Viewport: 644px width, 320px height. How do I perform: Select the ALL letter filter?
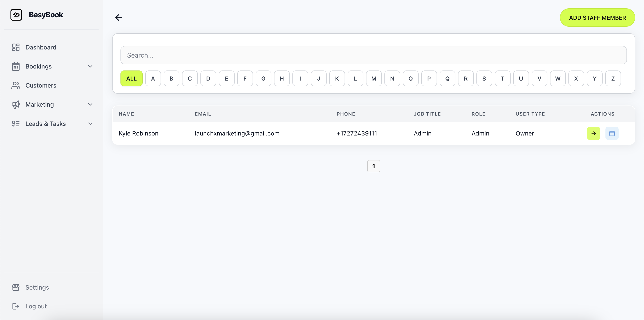(x=131, y=78)
